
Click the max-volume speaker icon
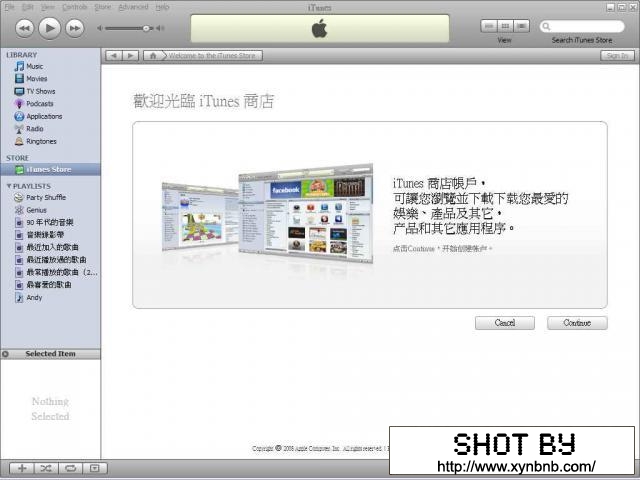point(160,28)
